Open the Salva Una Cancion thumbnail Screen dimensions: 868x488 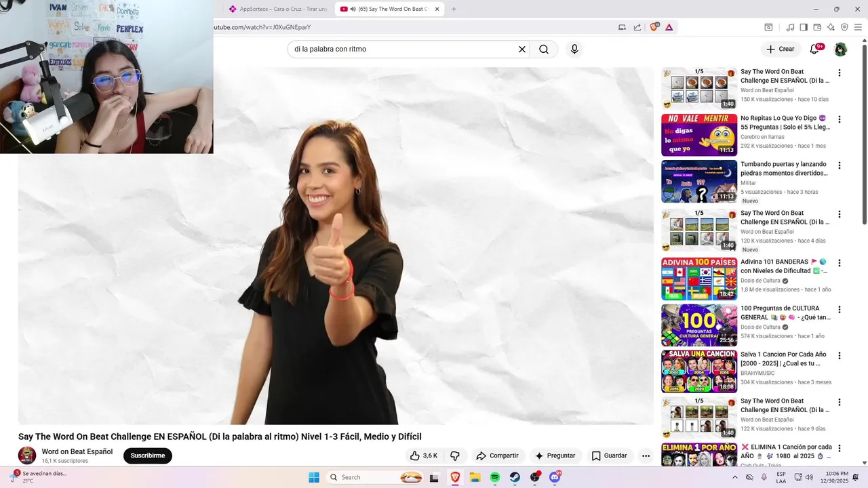[x=699, y=371]
